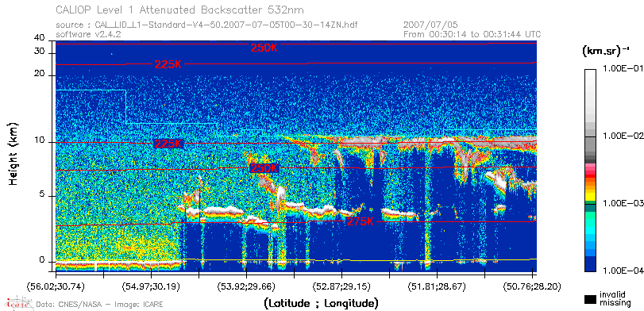
Task: Click the black invalid/missing legend swatch
Action: point(591,299)
